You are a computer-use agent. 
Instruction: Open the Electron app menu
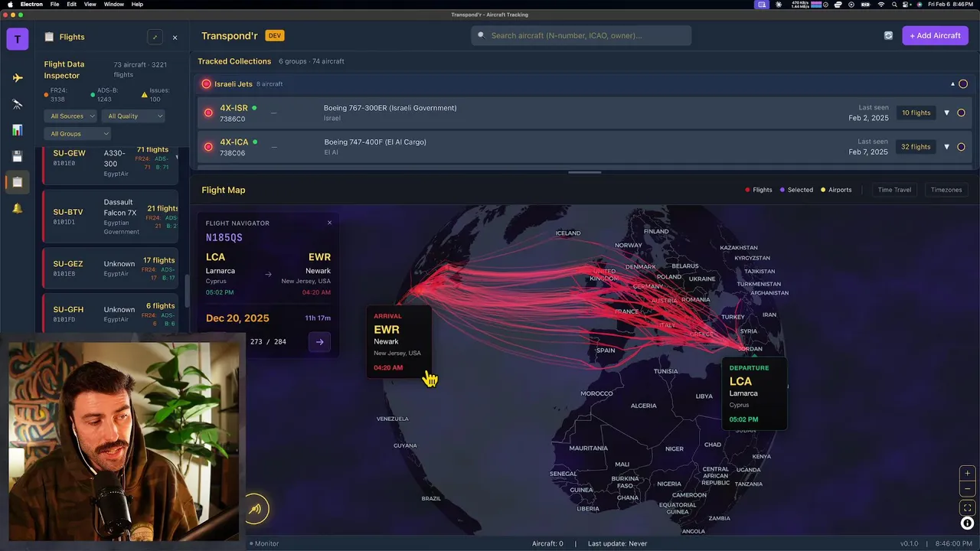[x=31, y=5]
